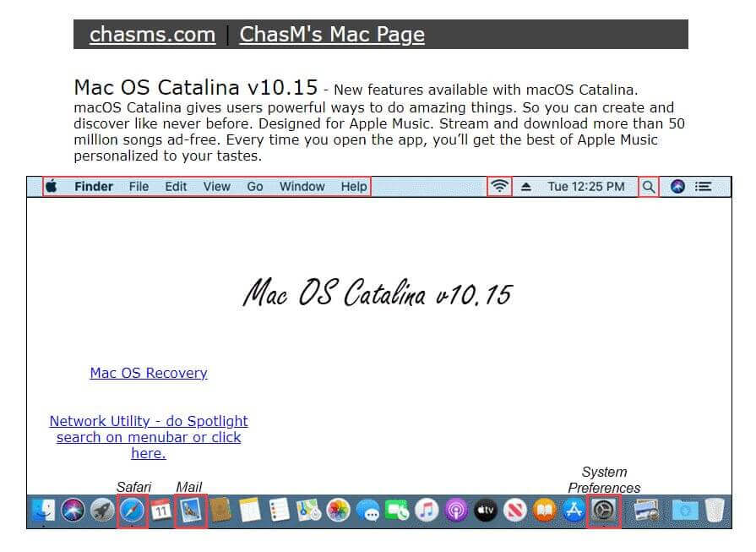756x552 pixels.
Task: Click the Apple logo menu
Action: pos(52,186)
